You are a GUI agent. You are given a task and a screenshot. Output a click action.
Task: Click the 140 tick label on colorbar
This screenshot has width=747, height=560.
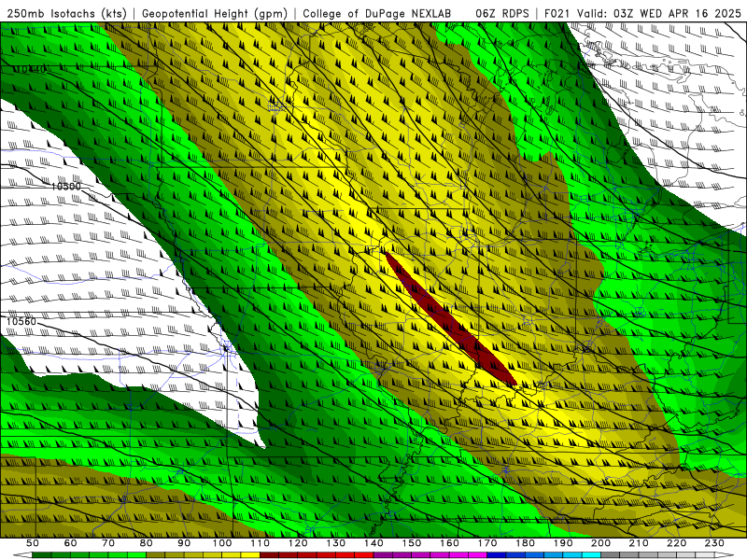373,543
